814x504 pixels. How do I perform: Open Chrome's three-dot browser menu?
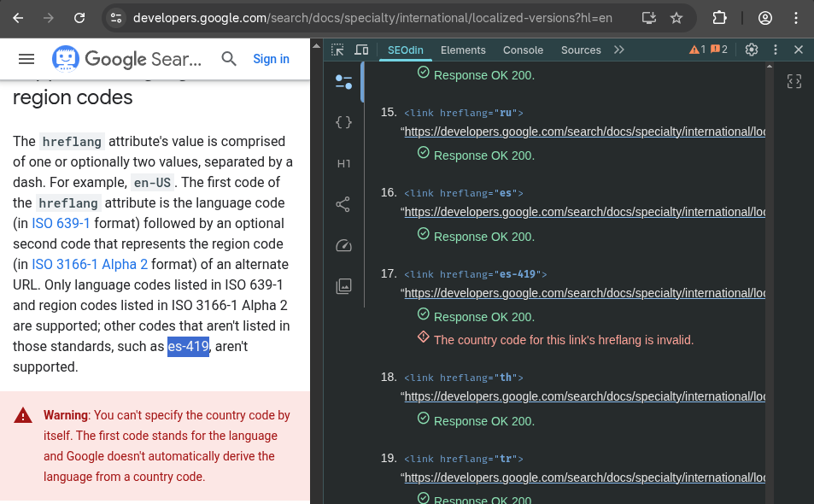(x=796, y=17)
